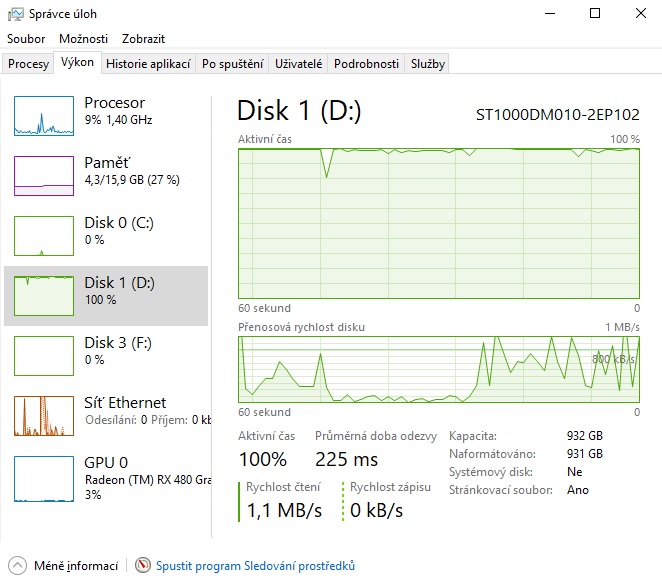The height and width of the screenshot is (586, 662).
Task: Select the Paměť memory graph thumbnail
Action: (44, 176)
